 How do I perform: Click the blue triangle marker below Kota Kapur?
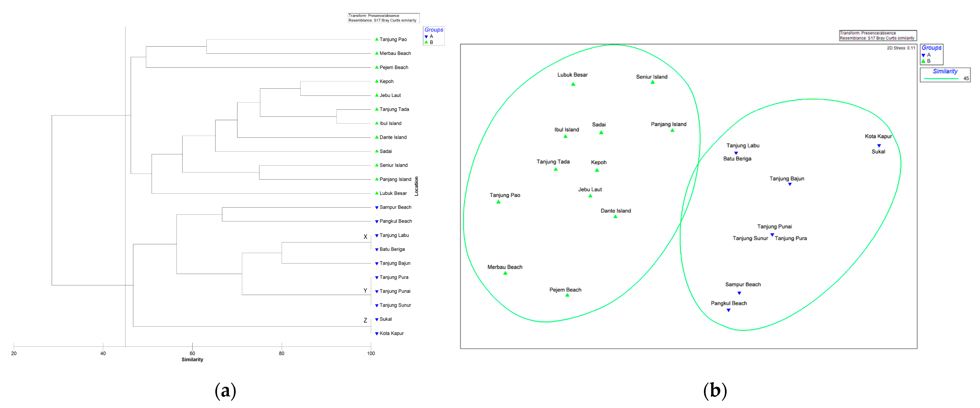(879, 146)
